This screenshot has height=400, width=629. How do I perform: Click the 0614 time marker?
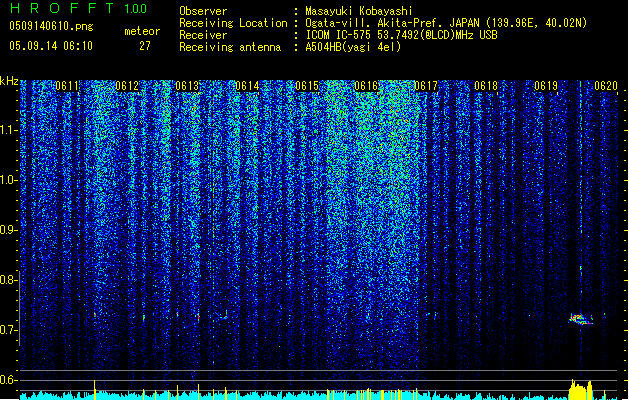point(247,86)
